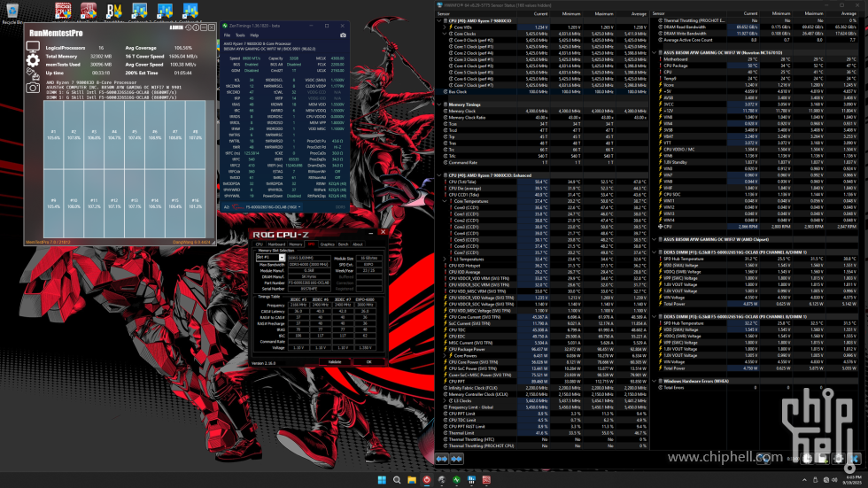Expand L3 Temperatures row in HWiNFO
Viewport: 868px width, 488px height.
tap(445, 259)
